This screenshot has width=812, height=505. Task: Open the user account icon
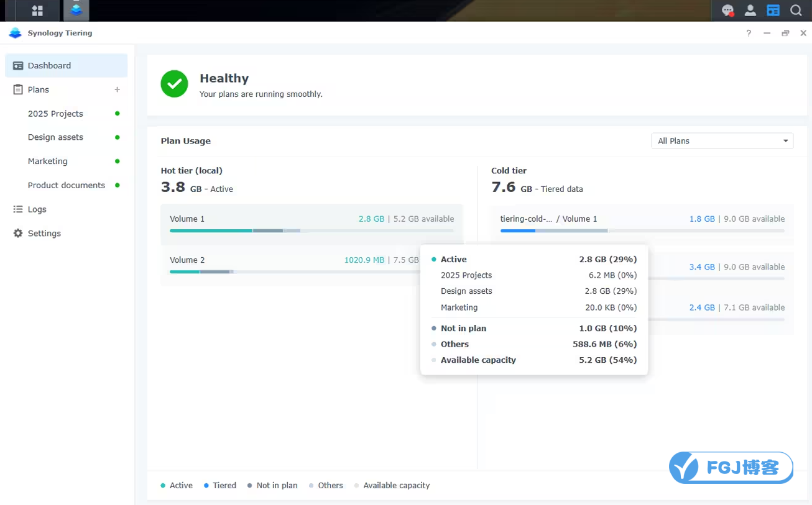click(750, 10)
